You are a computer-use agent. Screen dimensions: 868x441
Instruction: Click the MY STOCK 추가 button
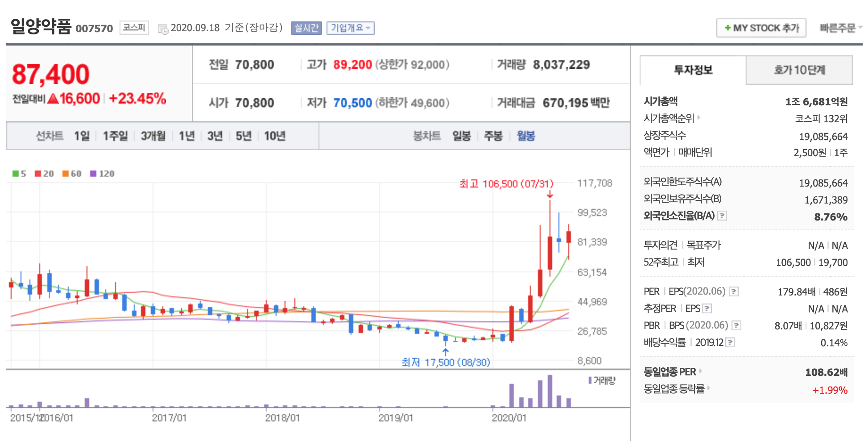coord(761,28)
